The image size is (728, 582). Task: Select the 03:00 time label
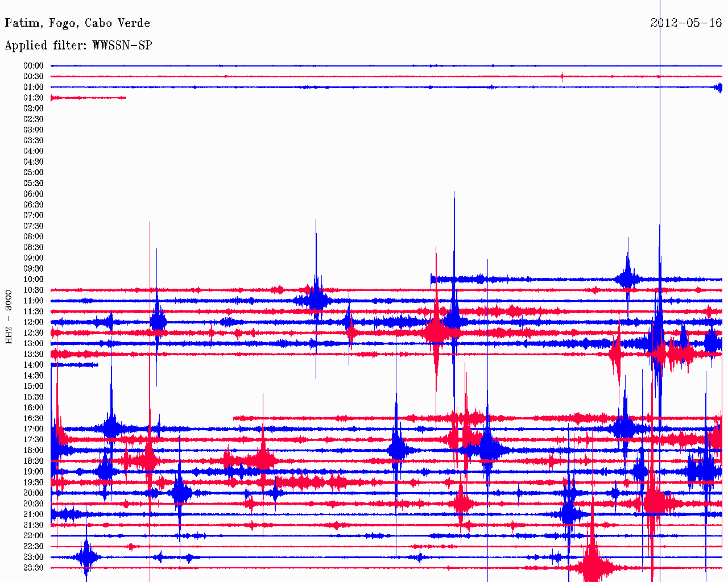(34, 130)
